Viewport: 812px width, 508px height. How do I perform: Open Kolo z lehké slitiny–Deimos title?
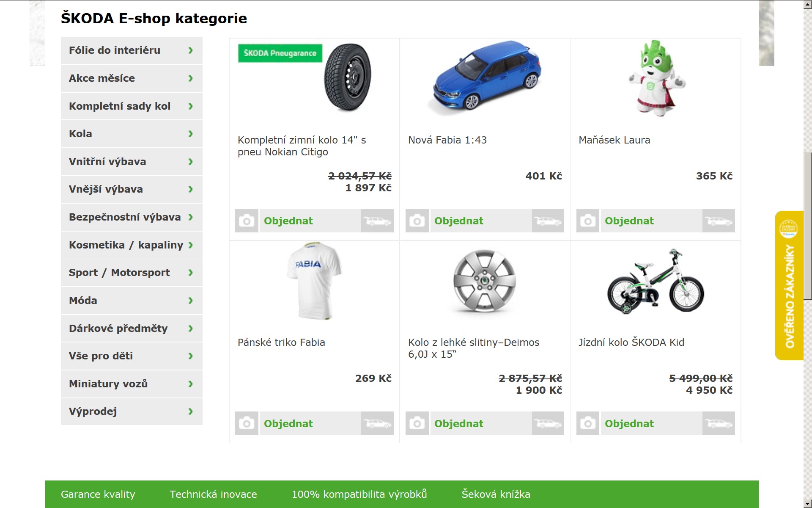[x=474, y=348]
